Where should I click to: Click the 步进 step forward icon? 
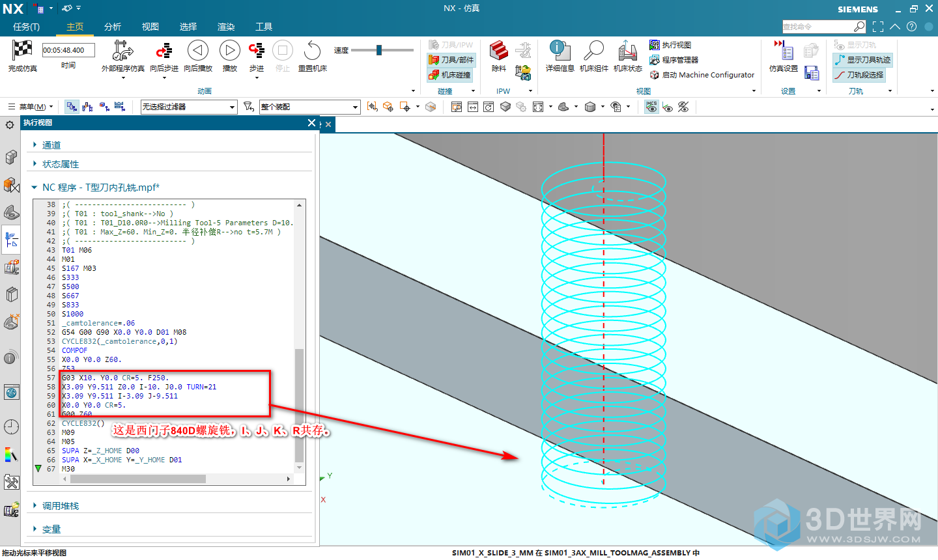[256, 51]
